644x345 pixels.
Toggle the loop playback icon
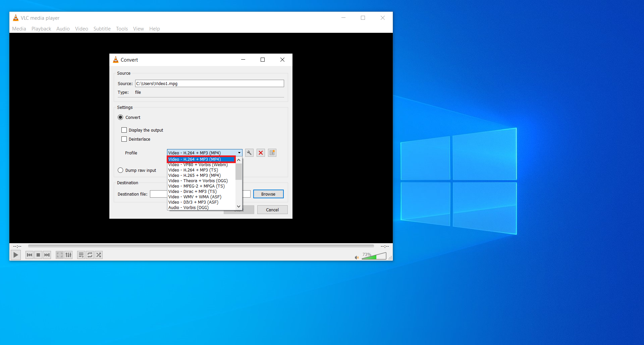click(x=90, y=255)
